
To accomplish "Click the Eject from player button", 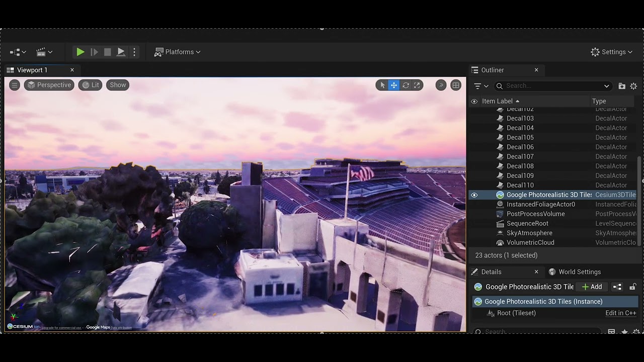I will click(x=121, y=52).
